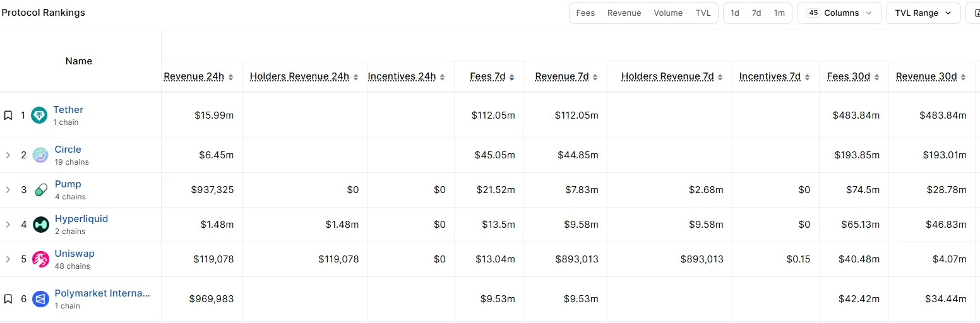
Task: Open the Uniswap protocol link
Action: click(x=75, y=254)
